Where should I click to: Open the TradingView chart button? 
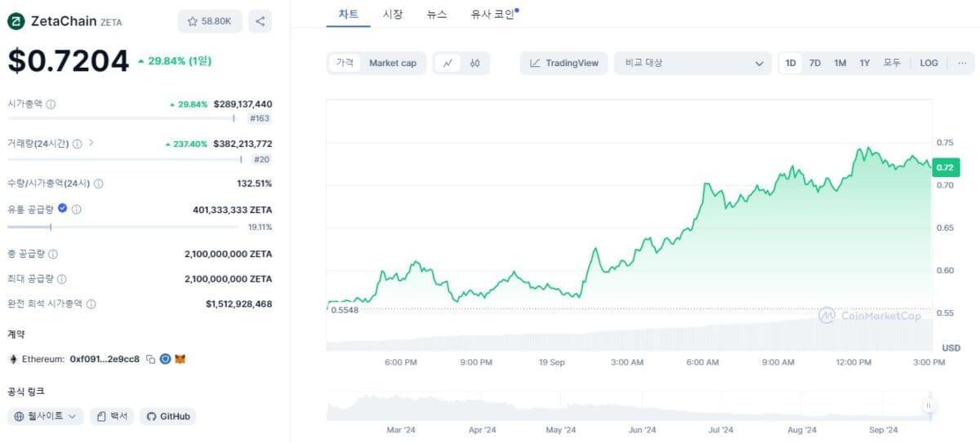(563, 63)
